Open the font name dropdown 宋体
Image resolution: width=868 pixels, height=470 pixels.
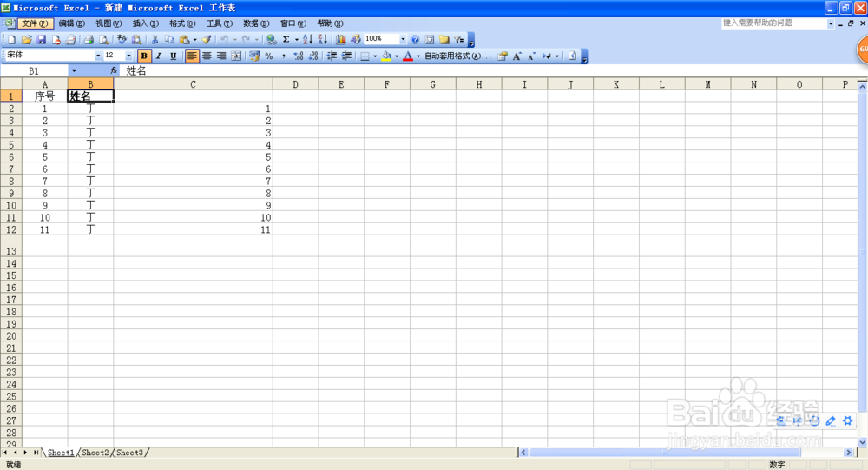98,56
